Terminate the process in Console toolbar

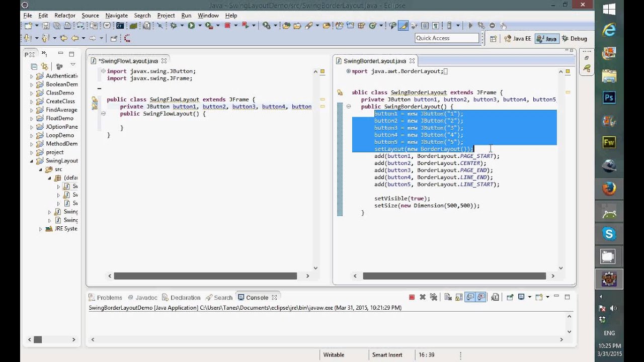412,297
